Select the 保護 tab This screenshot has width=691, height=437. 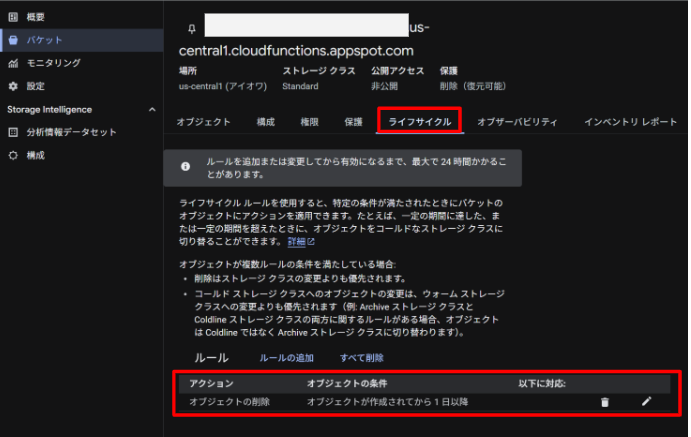[353, 122]
